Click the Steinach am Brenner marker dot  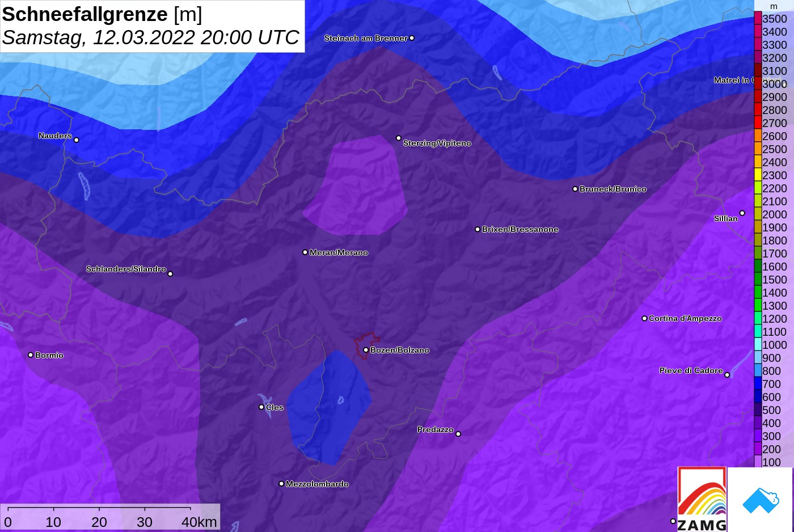click(x=412, y=38)
